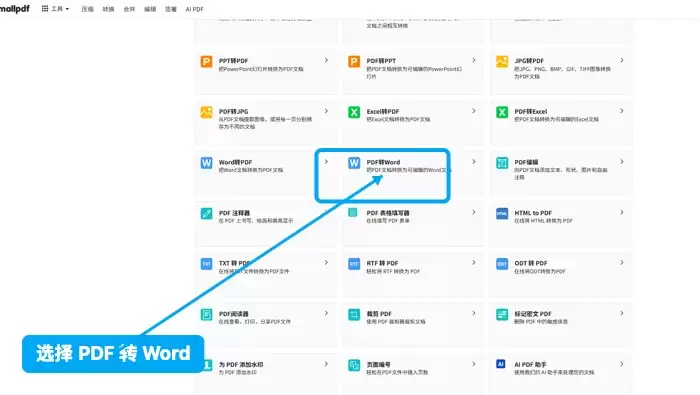This screenshot has height=395, width=700.
Task: Click the Excel转PDF green X icon
Action: click(354, 112)
